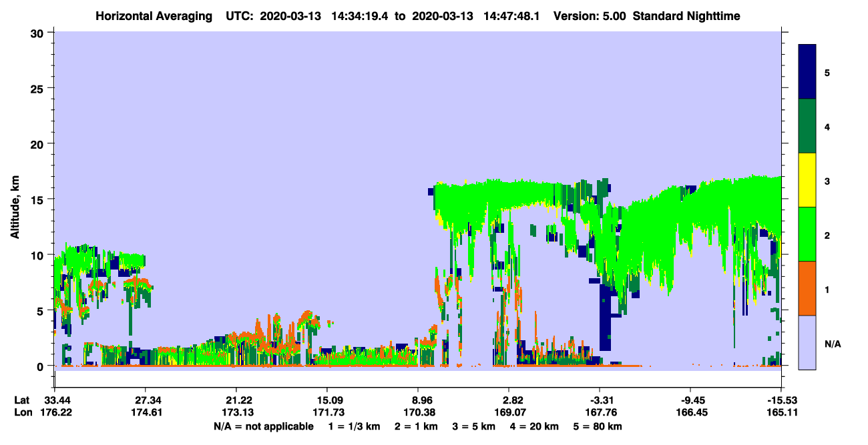
Task: Click the altitude tick label '25'
Action: click(x=39, y=88)
